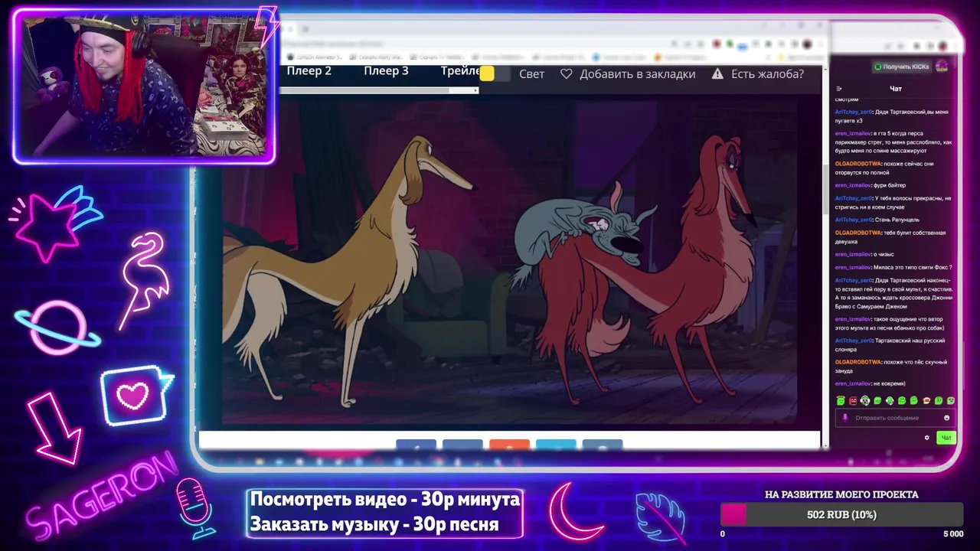Open the Трейлер tab
The image size is (980, 551).
point(461,71)
